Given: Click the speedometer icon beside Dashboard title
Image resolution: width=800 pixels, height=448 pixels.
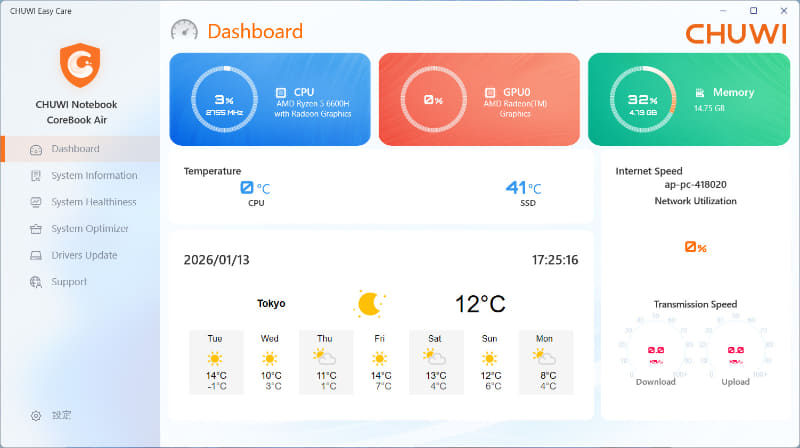Looking at the screenshot, I should pyautogui.click(x=184, y=30).
